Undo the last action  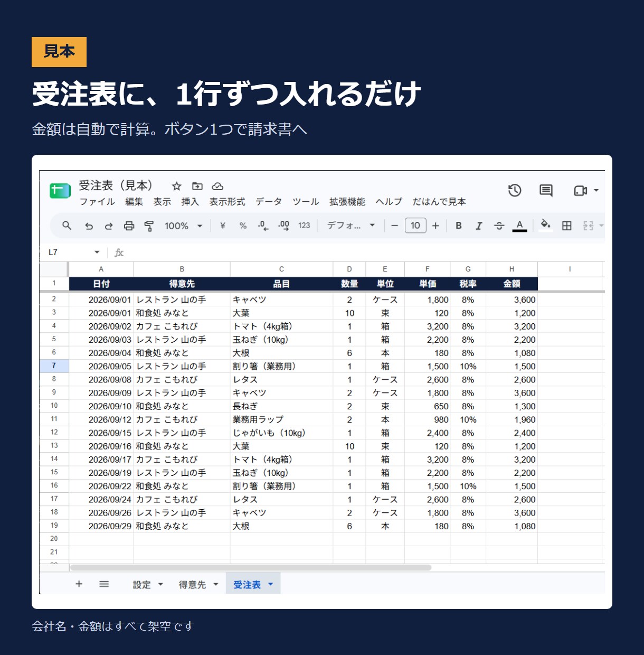coord(89,226)
